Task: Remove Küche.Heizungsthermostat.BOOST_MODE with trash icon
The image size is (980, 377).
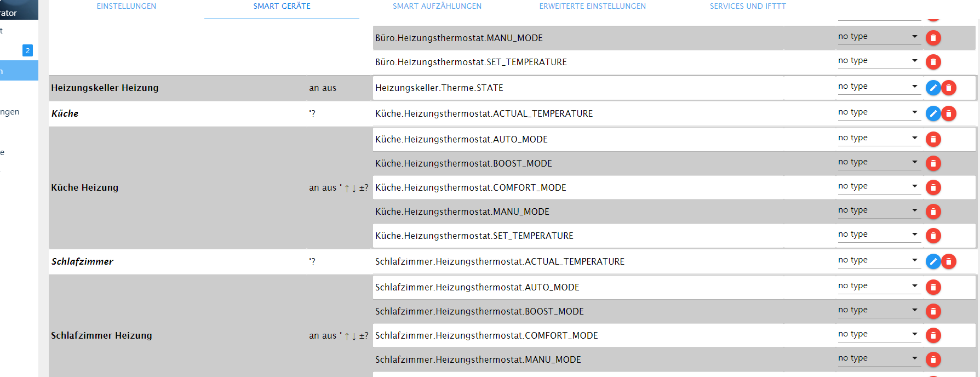Action: click(933, 163)
